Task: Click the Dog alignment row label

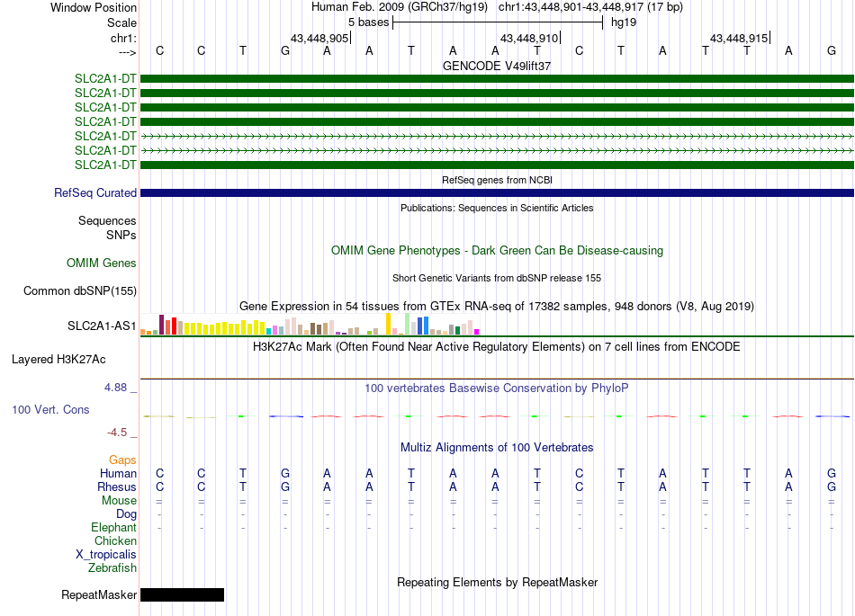Action: (x=127, y=514)
